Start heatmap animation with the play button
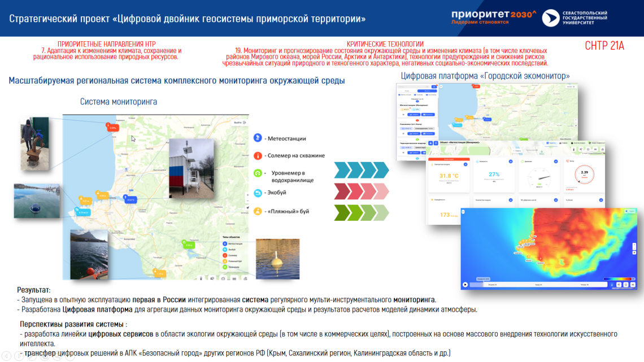This screenshot has height=362, width=644. (x=465, y=285)
